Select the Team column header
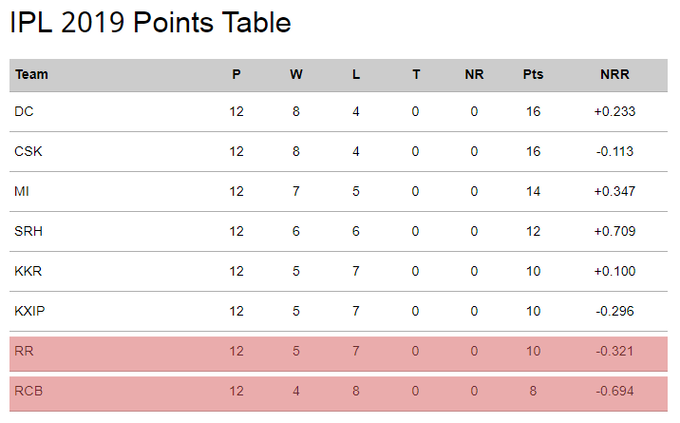Image resolution: width=680 pixels, height=423 pixels. (x=32, y=75)
